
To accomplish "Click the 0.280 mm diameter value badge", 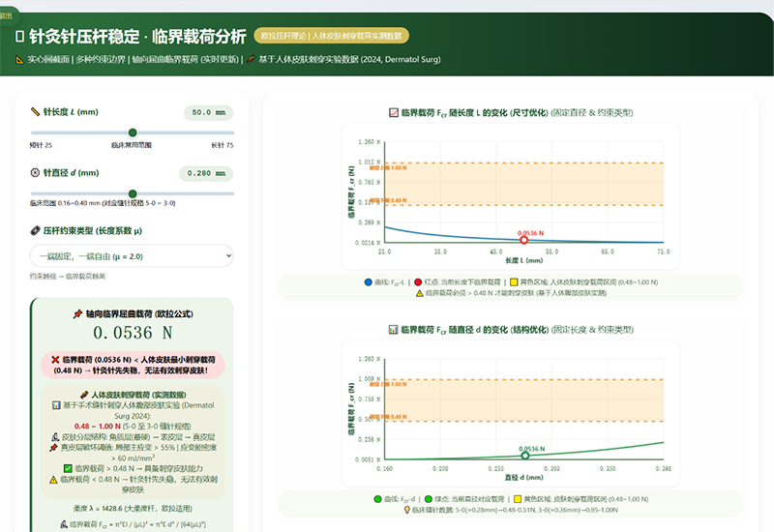I will pyautogui.click(x=206, y=173).
